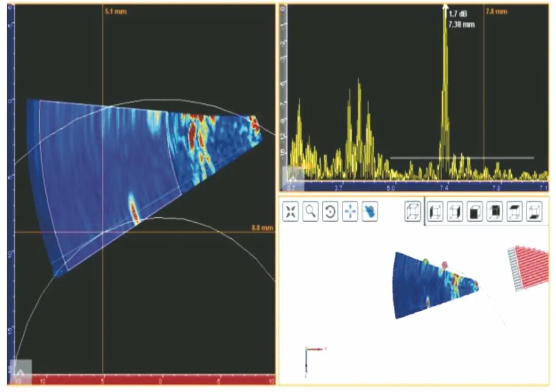This screenshot has width=556, height=392.
Task: Select the magnifier zoom tool
Action: point(310,211)
